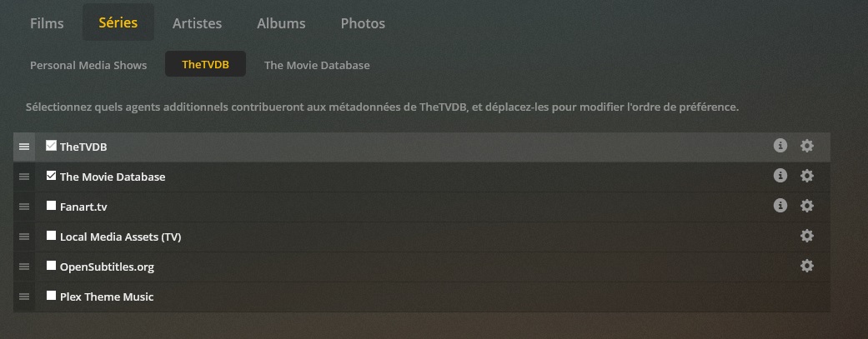
Task: Click the drag handle beside TheTVDB row
Action: tap(24, 147)
